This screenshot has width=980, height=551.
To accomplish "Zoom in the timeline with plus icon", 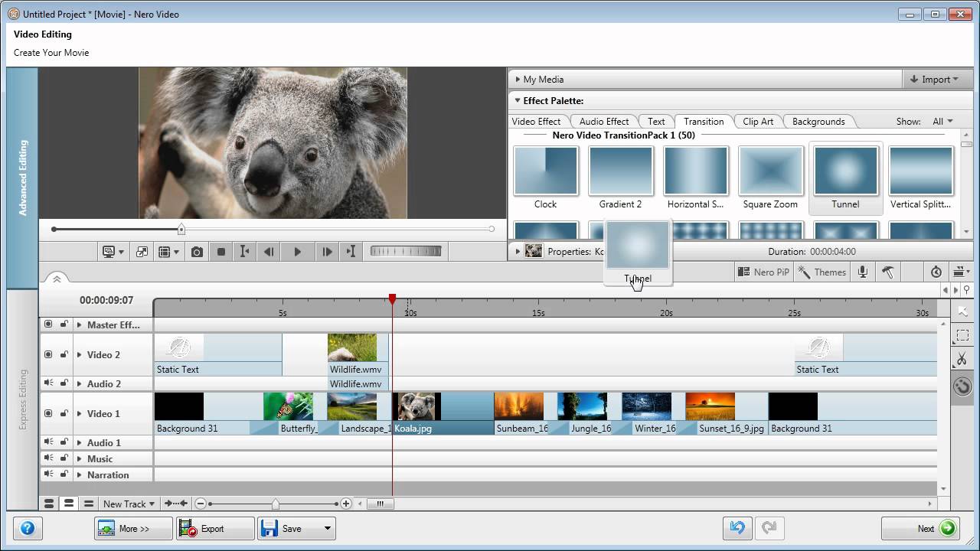I will 346,504.
